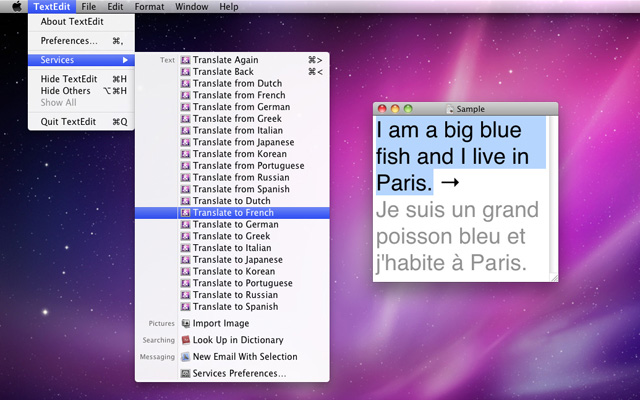Click the icon next to Translate from Italian

pos(185,131)
